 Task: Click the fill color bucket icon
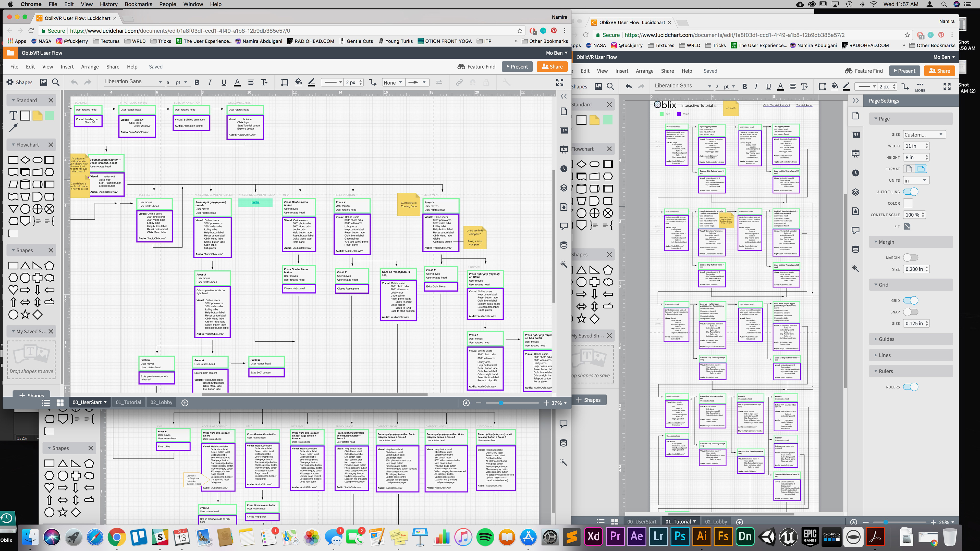click(x=299, y=82)
